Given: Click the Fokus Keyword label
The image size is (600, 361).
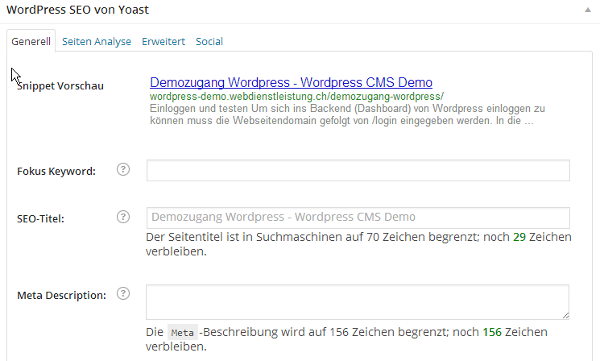Looking at the screenshot, I should 56,171.
